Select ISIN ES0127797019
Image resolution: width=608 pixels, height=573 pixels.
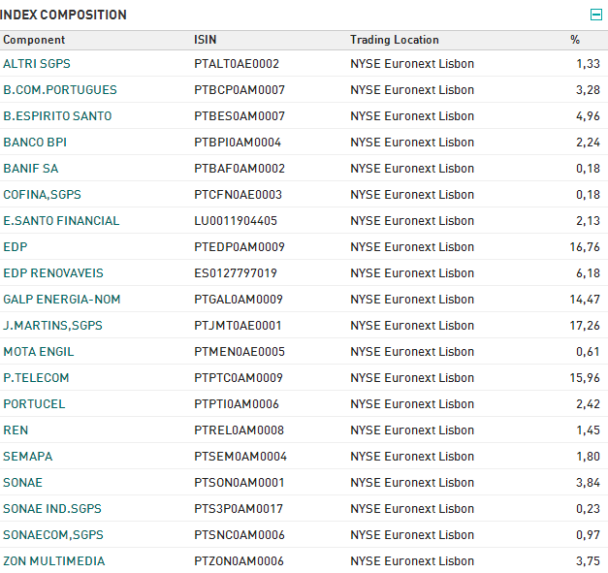[x=236, y=273]
